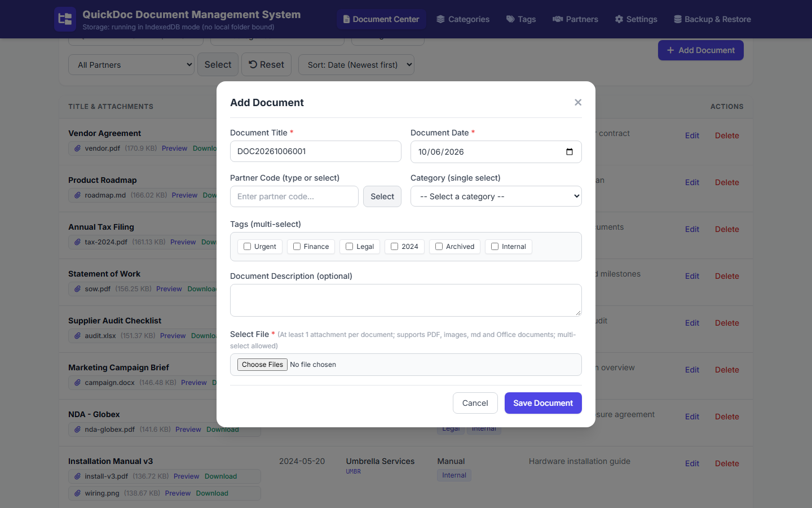Click paperclip icon beside roadmap.md
The width and height of the screenshot is (812, 508).
77,195
